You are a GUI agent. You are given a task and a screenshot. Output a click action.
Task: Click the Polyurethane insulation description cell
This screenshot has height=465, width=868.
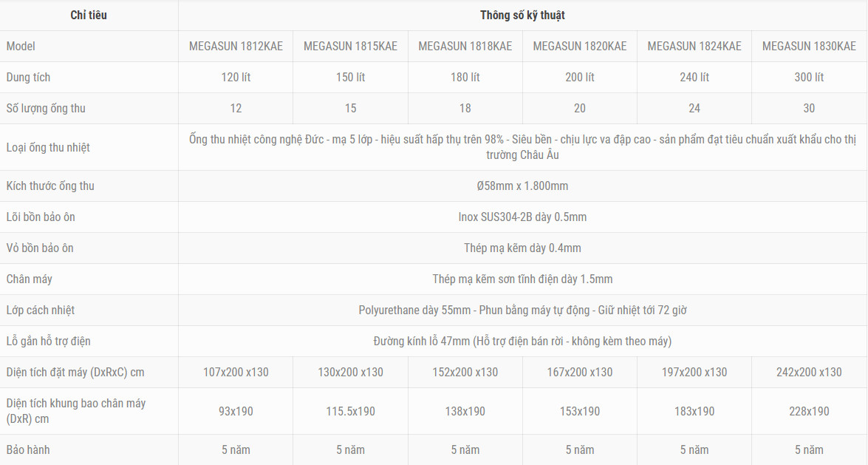[x=522, y=310]
